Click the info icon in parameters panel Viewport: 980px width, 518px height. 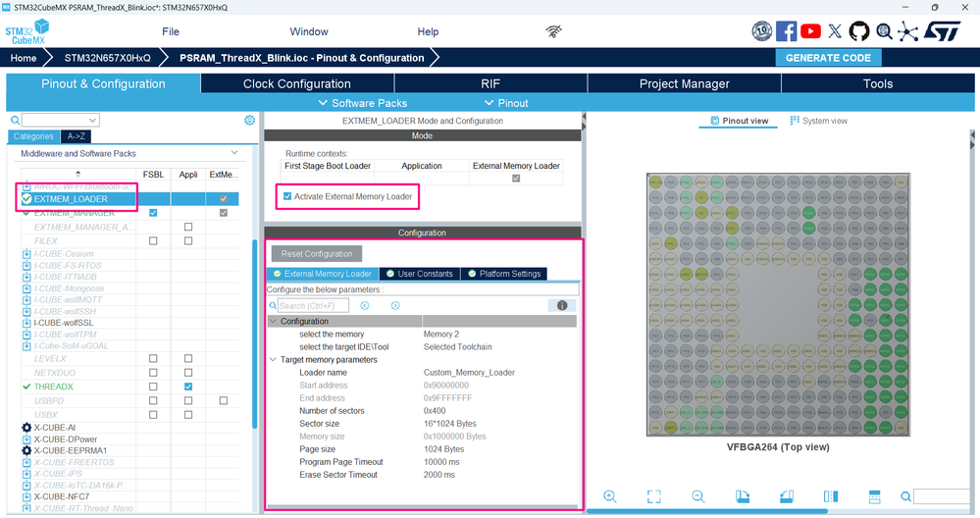(x=562, y=305)
